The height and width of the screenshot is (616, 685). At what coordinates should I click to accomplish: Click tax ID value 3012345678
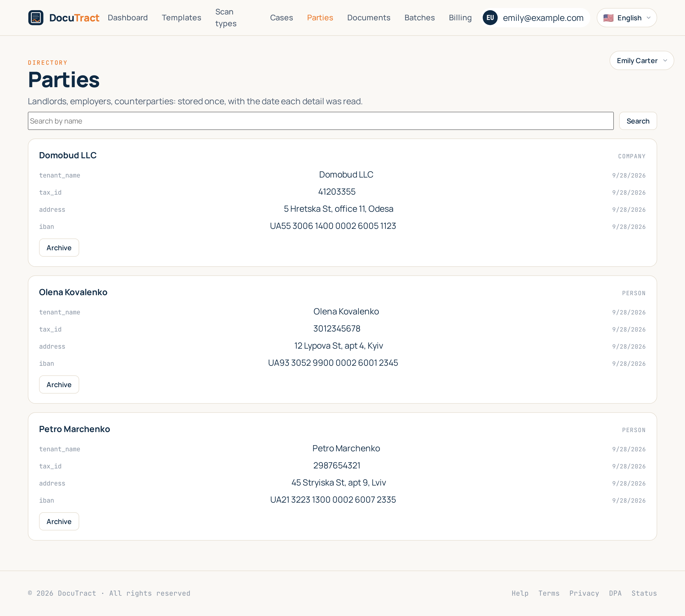337,329
